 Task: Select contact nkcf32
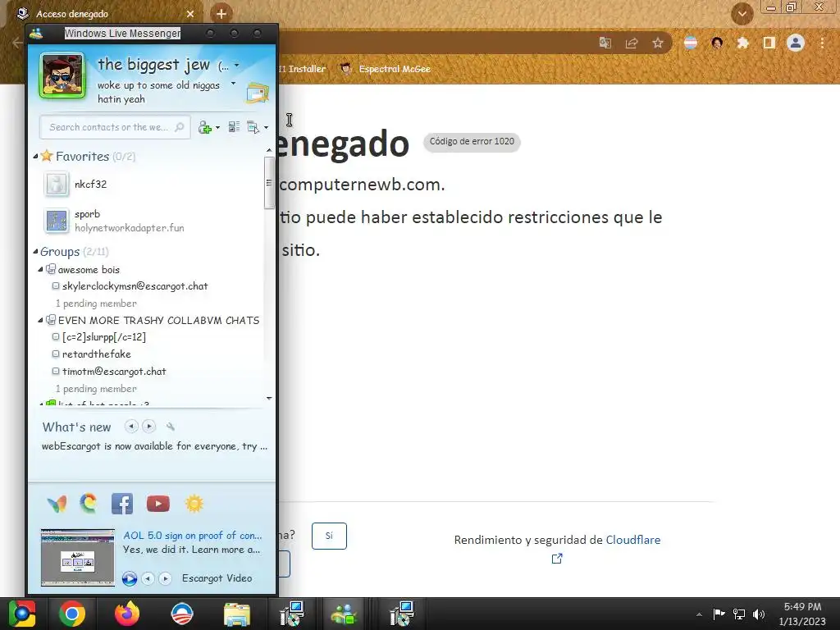pos(90,185)
